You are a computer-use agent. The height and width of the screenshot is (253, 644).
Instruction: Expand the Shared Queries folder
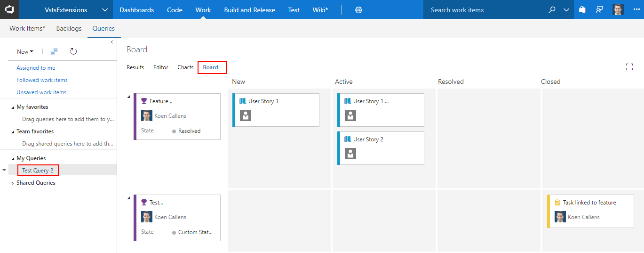13,183
